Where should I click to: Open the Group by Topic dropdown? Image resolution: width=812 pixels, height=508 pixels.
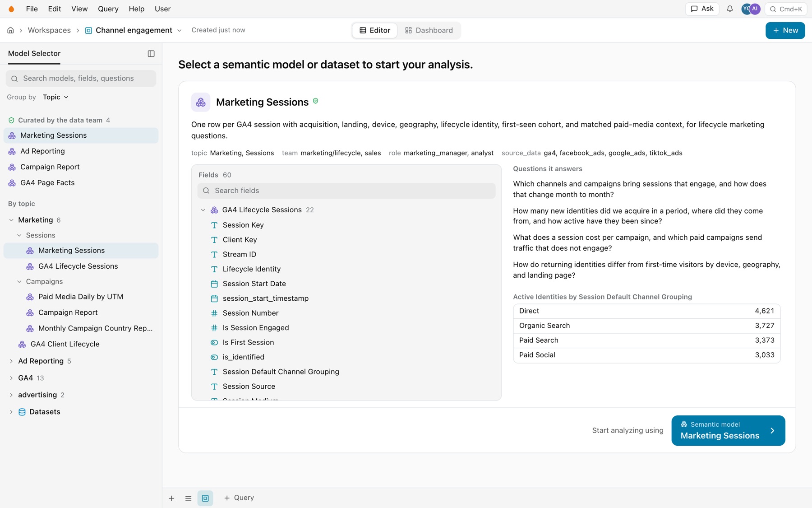pos(55,97)
